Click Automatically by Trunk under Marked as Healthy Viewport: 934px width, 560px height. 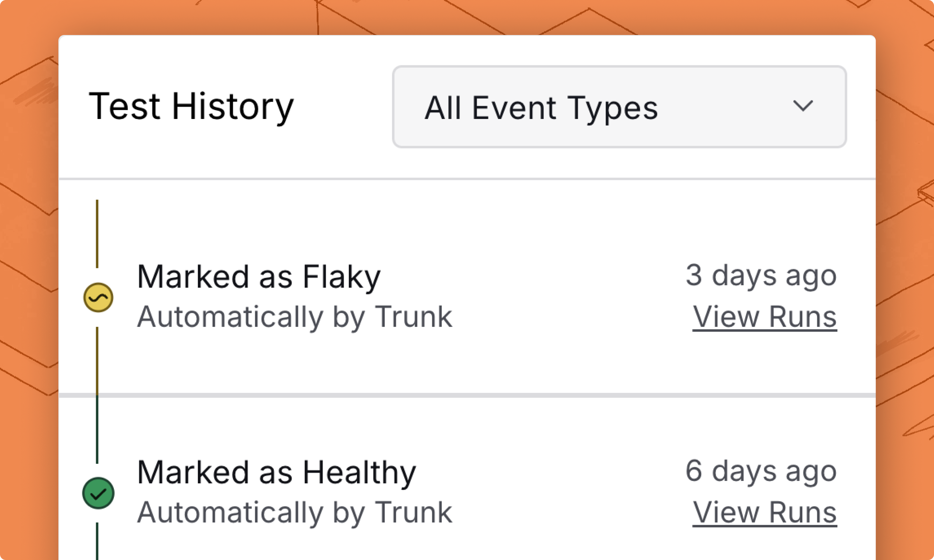click(x=295, y=512)
